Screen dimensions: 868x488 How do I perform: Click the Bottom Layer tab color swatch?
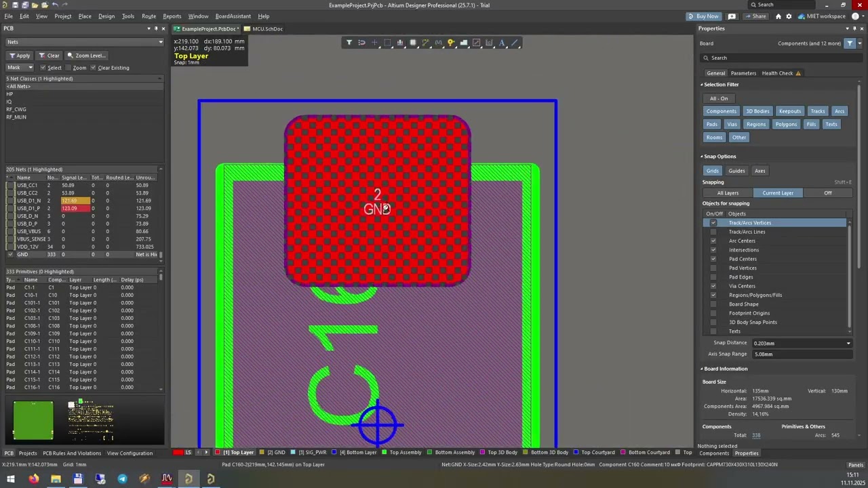point(334,453)
